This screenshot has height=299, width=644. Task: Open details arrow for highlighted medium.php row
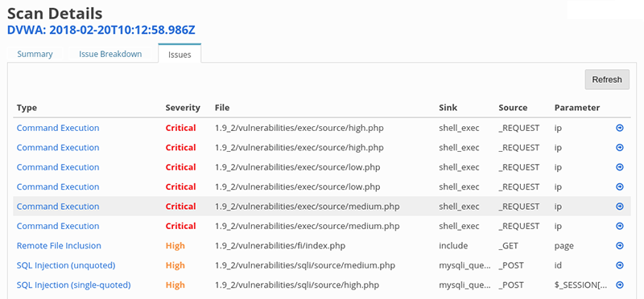point(620,207)
